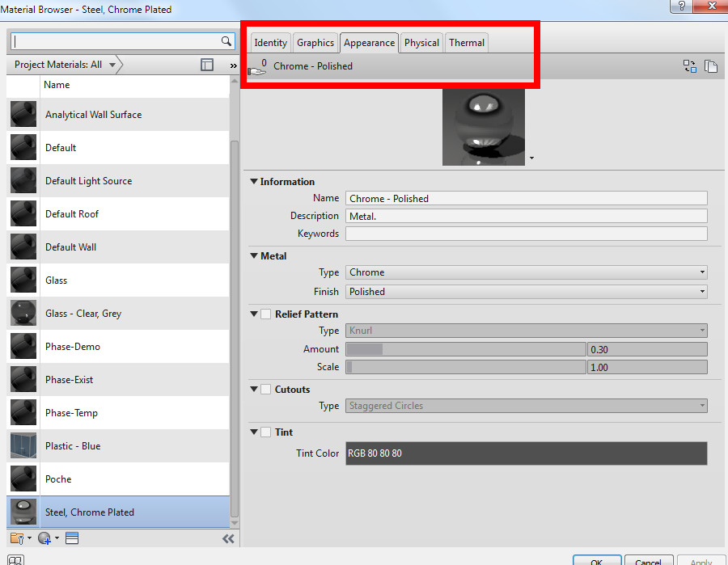728x565 pixels.
Task: Select the Glass material row
Action: tap(118, 280)
